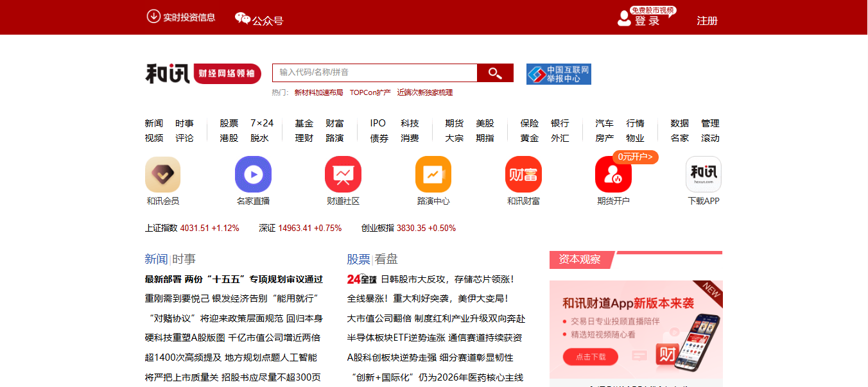Click the stock code search input field
Screen dimensions: 868x387
[375, 73]
